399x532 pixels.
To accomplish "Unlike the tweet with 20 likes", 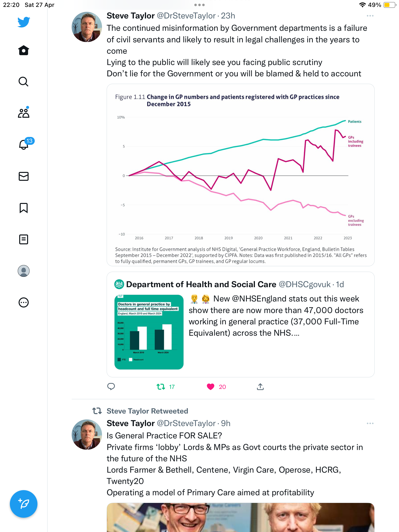I will coord(211,387).
